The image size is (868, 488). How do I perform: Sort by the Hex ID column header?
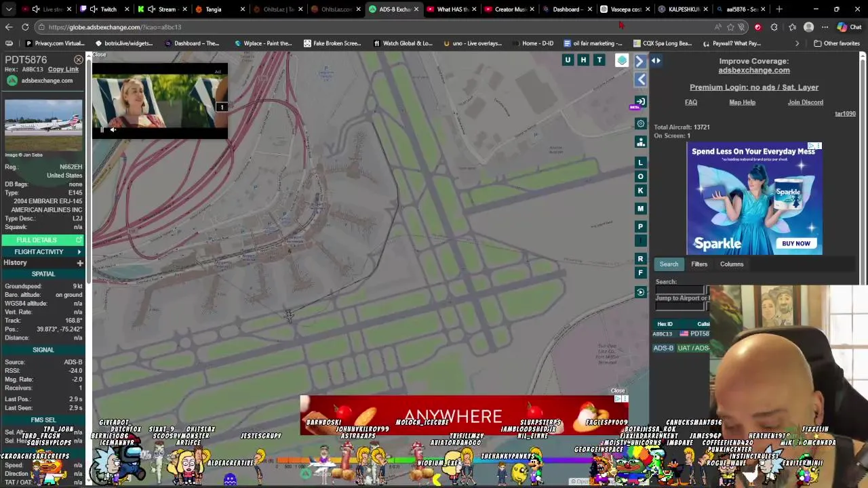[665, 324]
